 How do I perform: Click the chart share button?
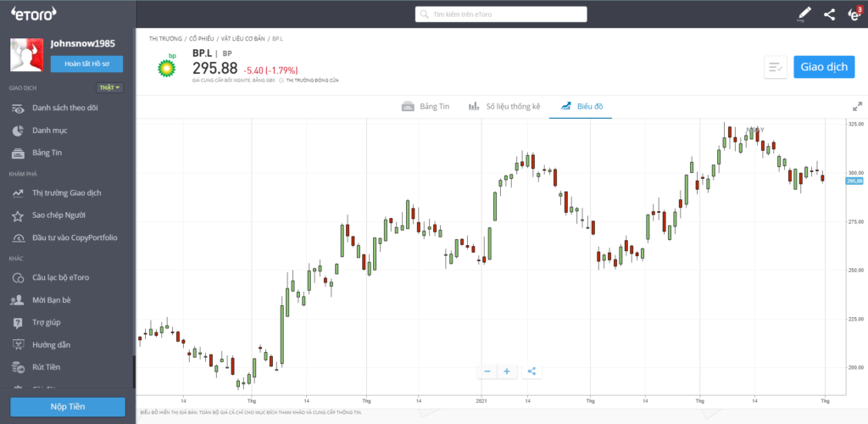click(531, 371)
